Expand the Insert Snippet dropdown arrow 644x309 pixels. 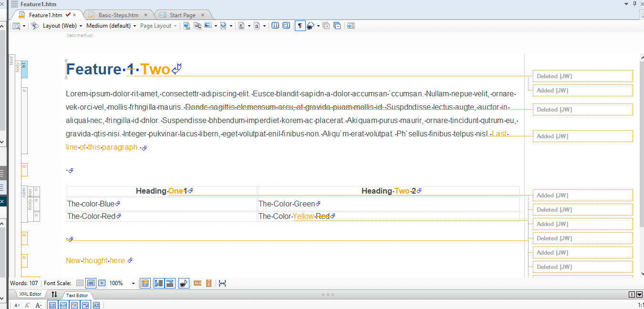tap(231, 26)
